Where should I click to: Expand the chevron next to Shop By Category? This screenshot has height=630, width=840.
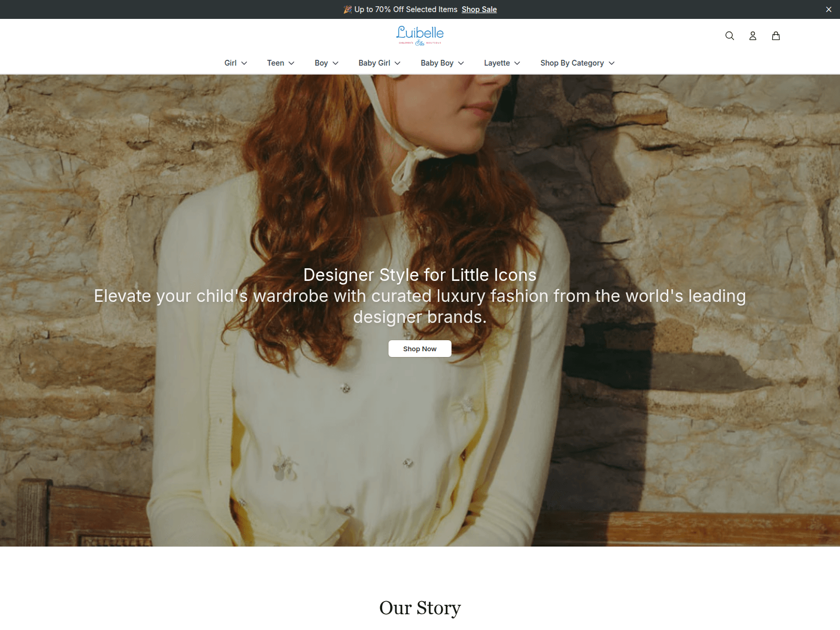coord(612,63)
